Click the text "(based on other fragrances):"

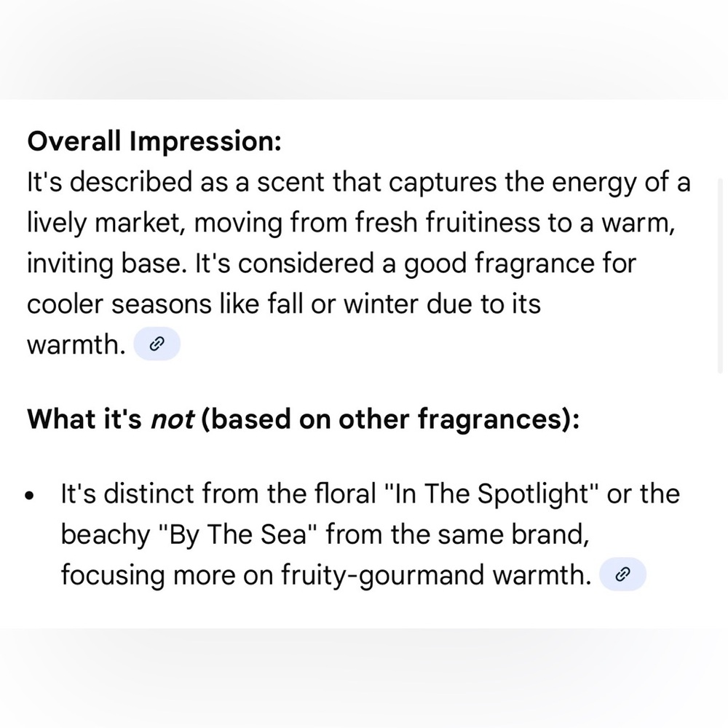point(390,419)
